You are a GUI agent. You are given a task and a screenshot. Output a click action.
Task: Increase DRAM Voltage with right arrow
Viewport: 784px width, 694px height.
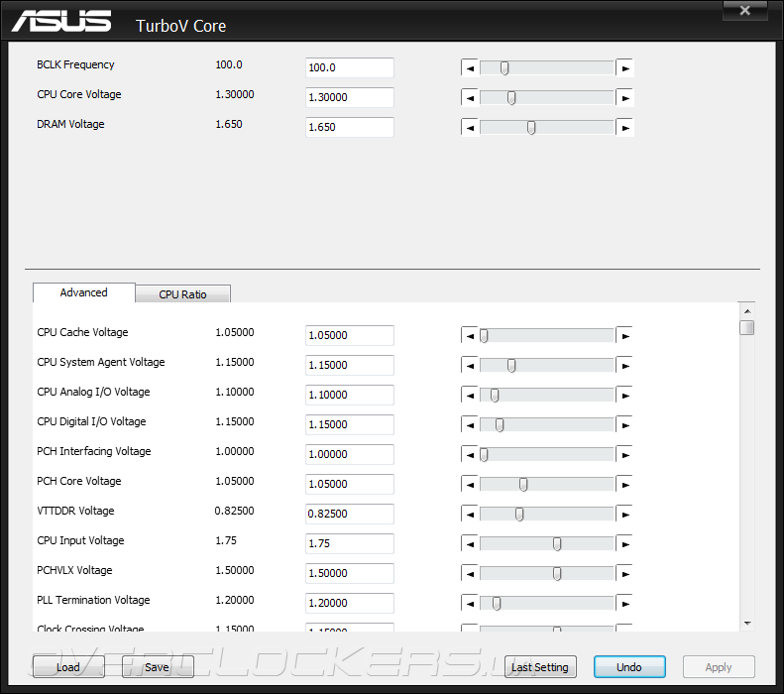click(x=625, y=128)
